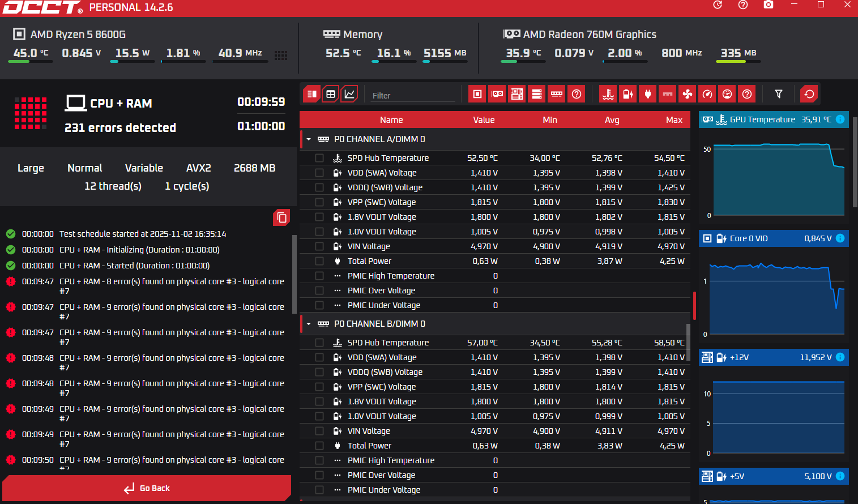The height and width of the screenshot is (504, 858).
Task: Sort table by the Name column header
Action: pos(391,120)
